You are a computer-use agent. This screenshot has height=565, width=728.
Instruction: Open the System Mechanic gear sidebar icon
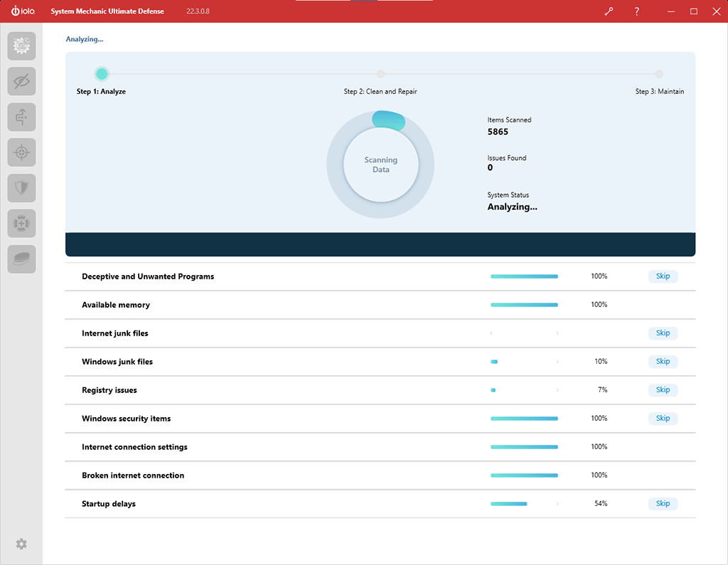pyautogui.click(x=21, y=46)
